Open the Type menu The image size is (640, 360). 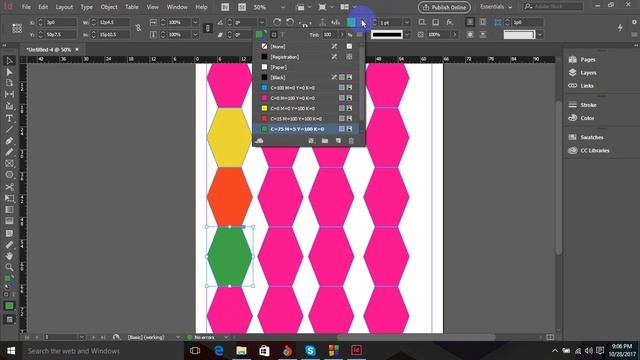point(86,7)
